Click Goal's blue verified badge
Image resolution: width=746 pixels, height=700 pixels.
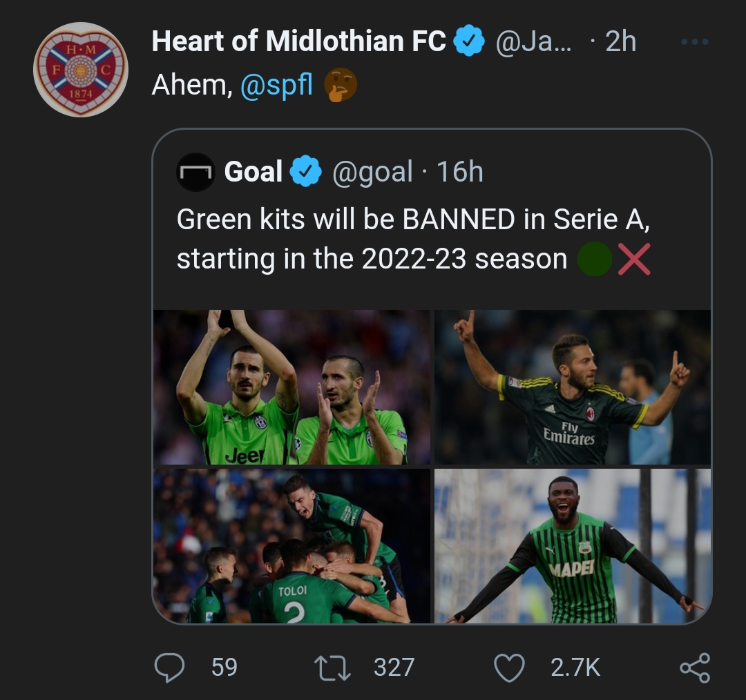[306, 171]
